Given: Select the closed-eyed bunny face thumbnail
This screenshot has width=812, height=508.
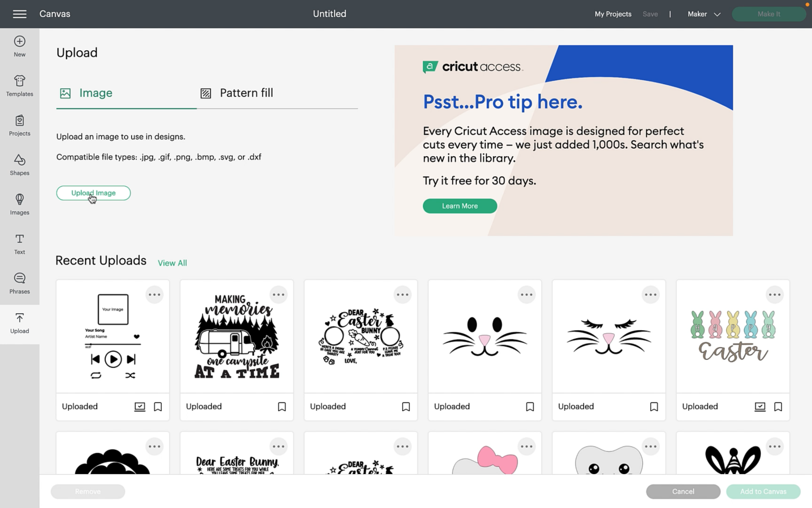Looking at the screenshot, I should click(609, 337).
